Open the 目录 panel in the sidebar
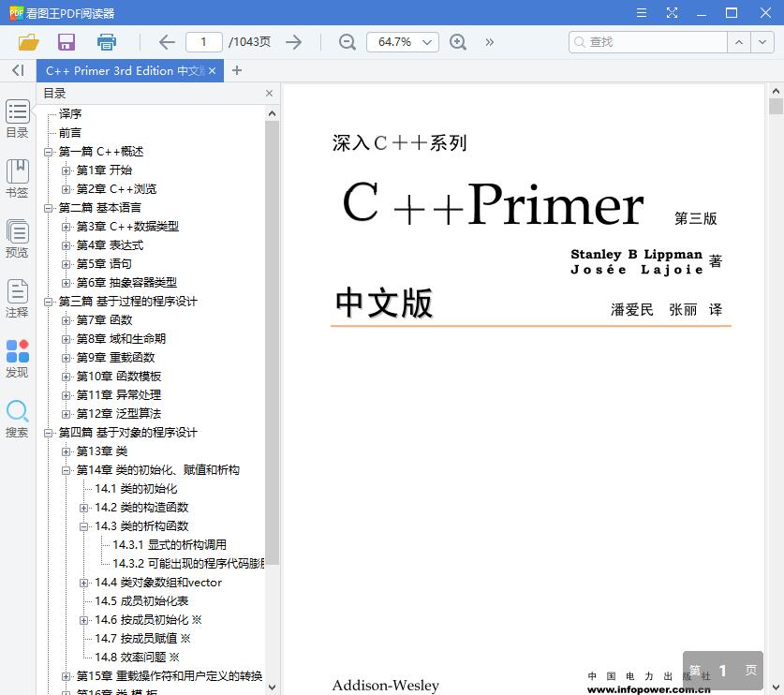This screenshot has height=695, width=784. click(18, 119)
